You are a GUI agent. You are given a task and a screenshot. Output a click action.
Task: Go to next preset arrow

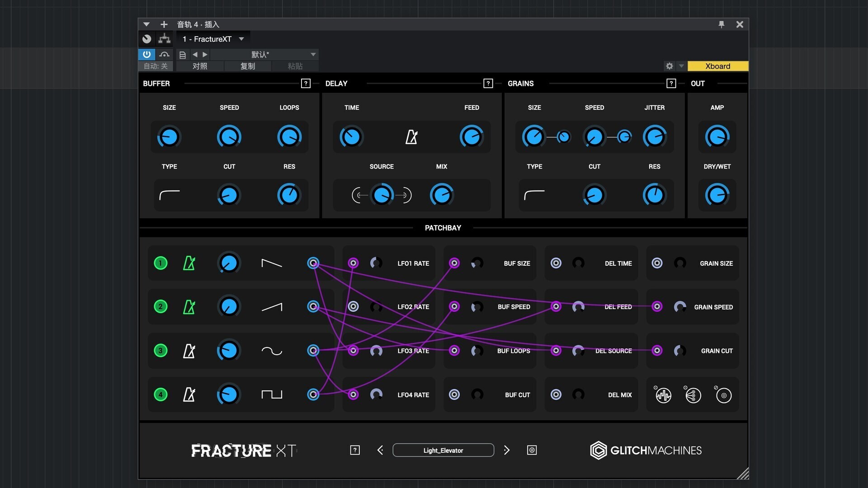pyautogui.click(x=507, y=450)
